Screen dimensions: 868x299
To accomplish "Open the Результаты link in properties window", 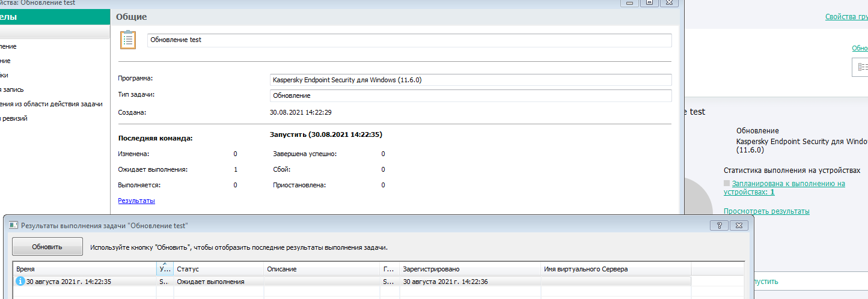I will 136,201.
